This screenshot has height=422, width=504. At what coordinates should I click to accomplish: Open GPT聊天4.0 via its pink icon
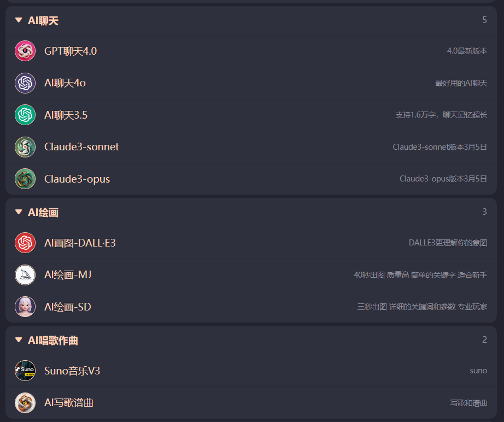pos(25,51)
